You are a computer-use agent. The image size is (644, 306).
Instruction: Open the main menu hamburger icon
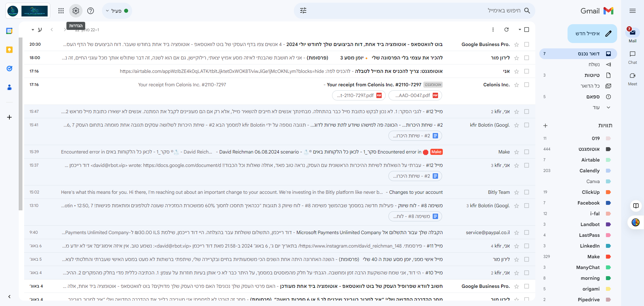pos(633,11)
